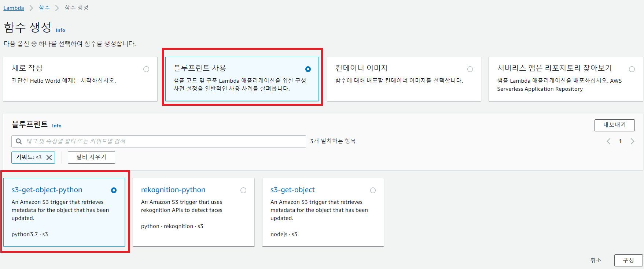Select the s3-get-object-python blueprint radio

[x=114, y=190]
